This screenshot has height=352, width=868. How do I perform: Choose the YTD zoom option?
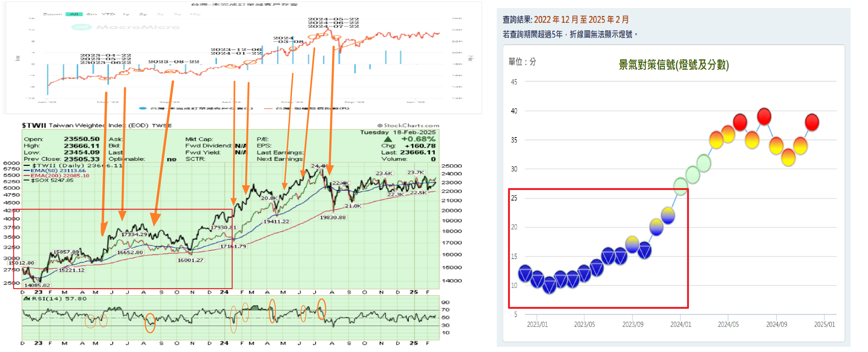click(108, 14)
